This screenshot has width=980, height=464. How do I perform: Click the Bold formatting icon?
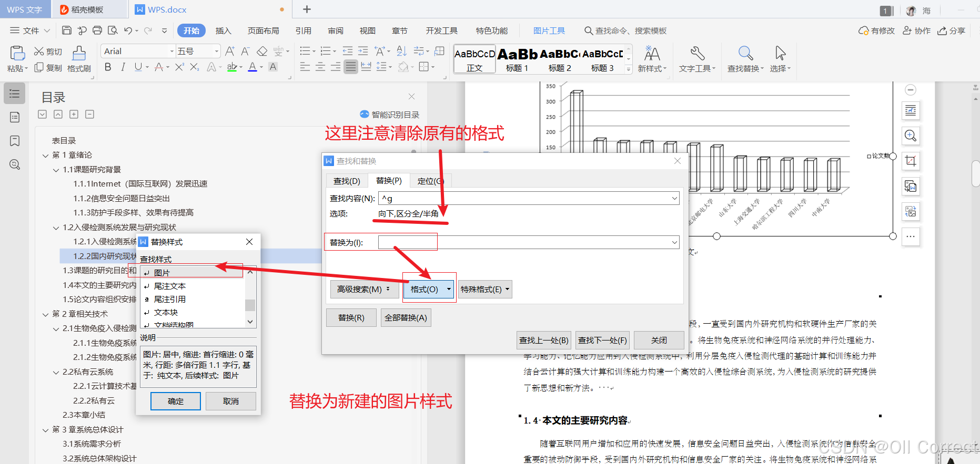[108, 67]
